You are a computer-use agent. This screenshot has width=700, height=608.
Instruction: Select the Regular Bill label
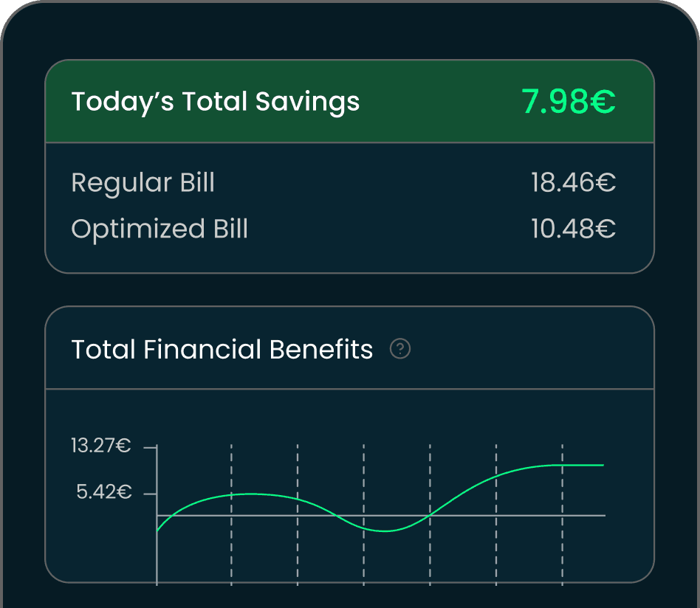(x=143, y=182)
